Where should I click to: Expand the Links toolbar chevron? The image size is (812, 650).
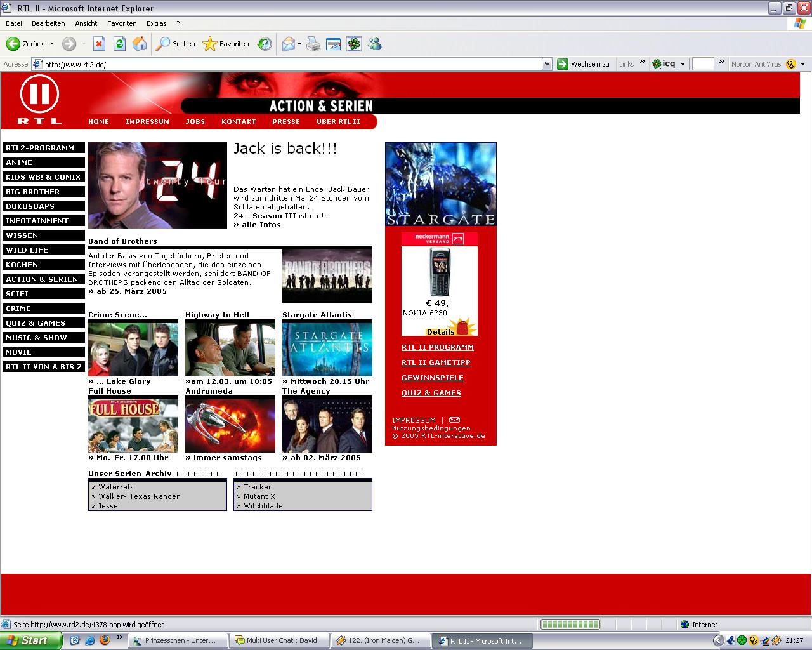[643, 62]
